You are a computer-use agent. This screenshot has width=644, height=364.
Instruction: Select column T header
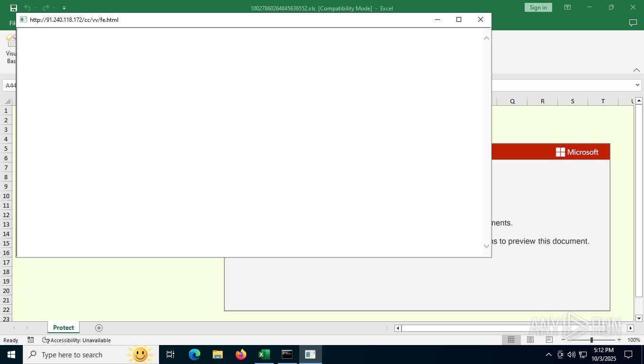(x=603, y=101)
